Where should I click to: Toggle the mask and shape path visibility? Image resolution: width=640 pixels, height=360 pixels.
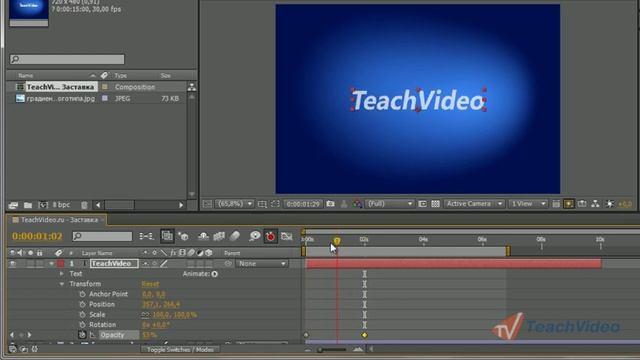[275, 204]
